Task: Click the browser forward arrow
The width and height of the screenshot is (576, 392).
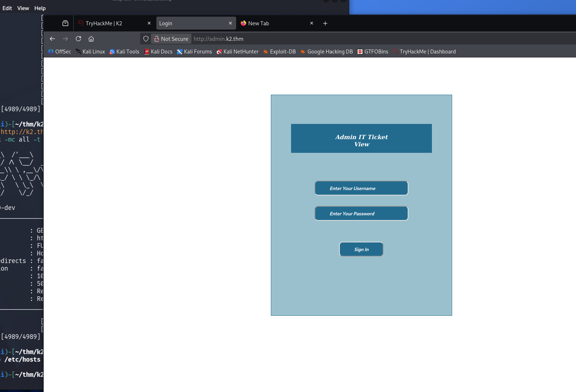Action: pyautogui.click(x=65, y=39)
